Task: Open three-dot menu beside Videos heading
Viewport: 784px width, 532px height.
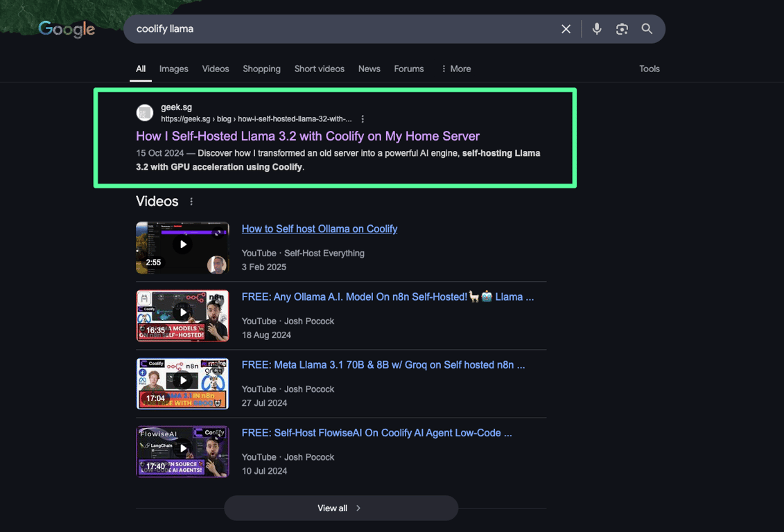Action: [x=191, y=202]
